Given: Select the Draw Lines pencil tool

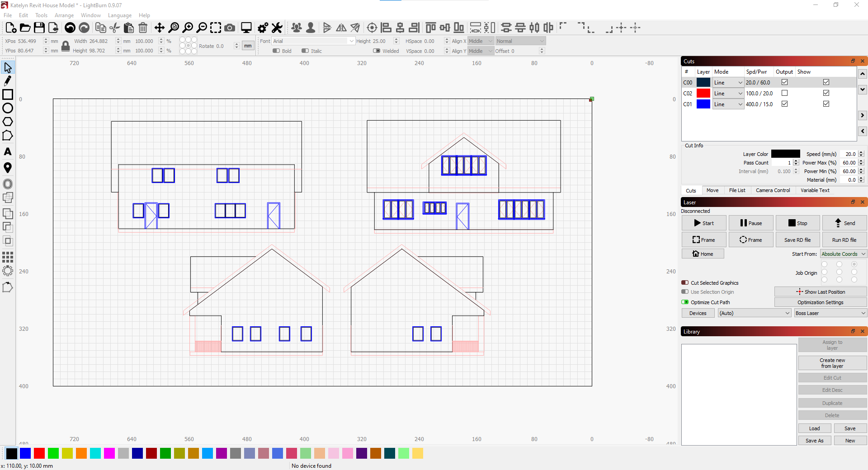Looking at the screenshot, I should [7, 80].
